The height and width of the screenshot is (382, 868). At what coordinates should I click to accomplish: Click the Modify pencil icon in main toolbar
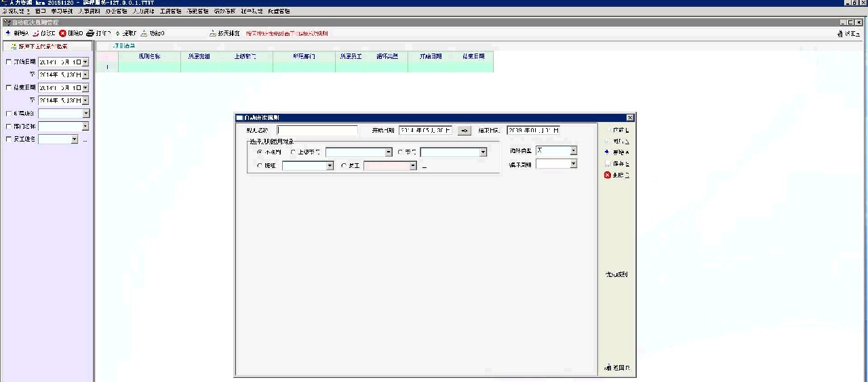[x=35, y=33]
